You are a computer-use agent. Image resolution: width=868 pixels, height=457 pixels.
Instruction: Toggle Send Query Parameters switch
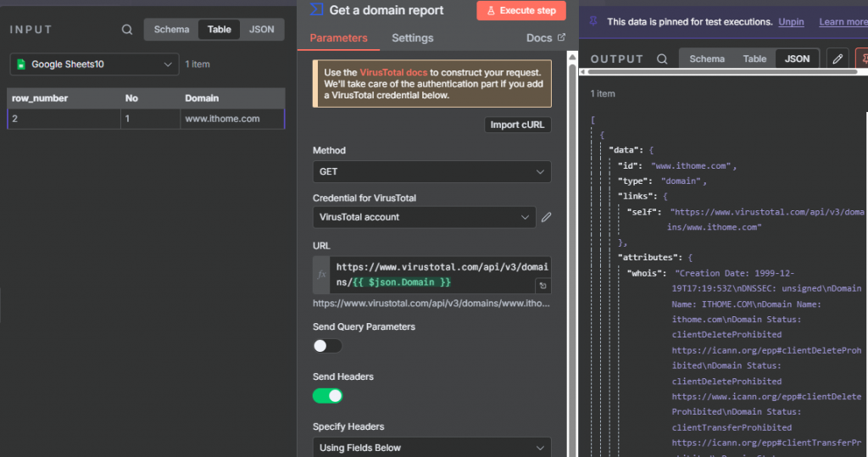(x=327, y=346)
